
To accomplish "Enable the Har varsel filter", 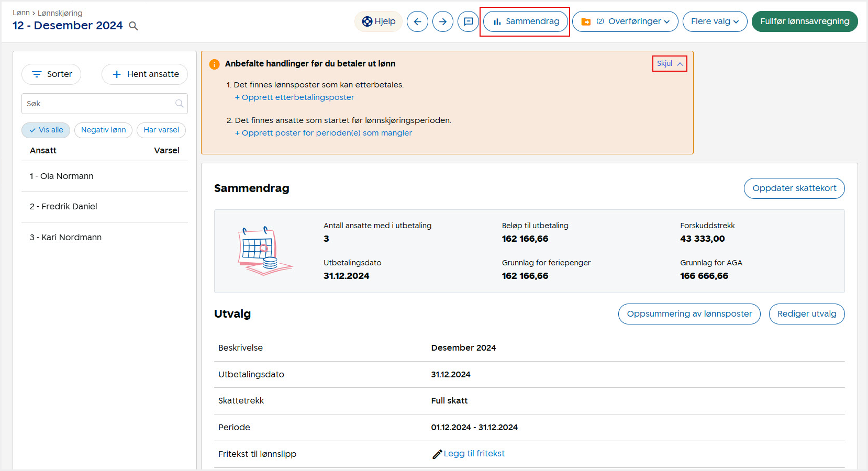I will [x=161, y=130].
